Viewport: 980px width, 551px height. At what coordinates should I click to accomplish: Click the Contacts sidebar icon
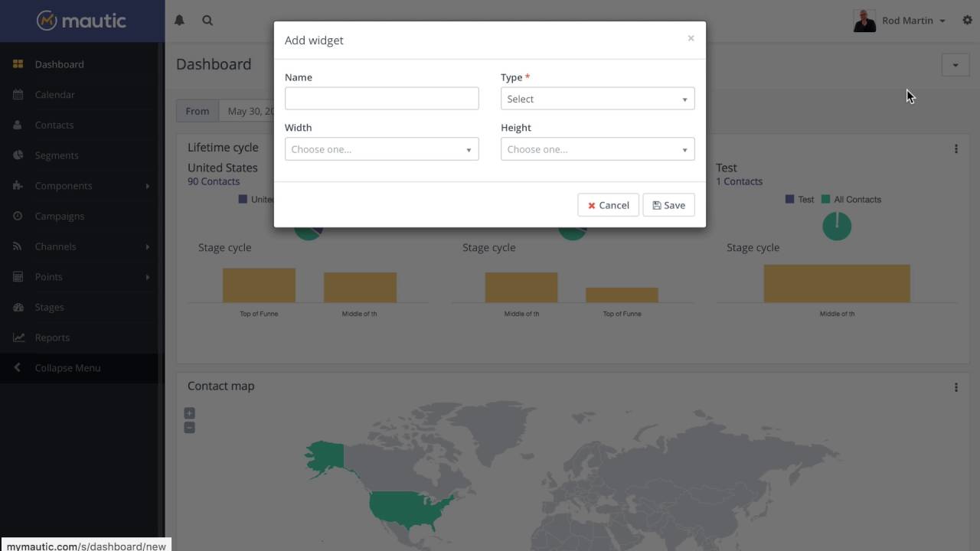pos(18,125)
